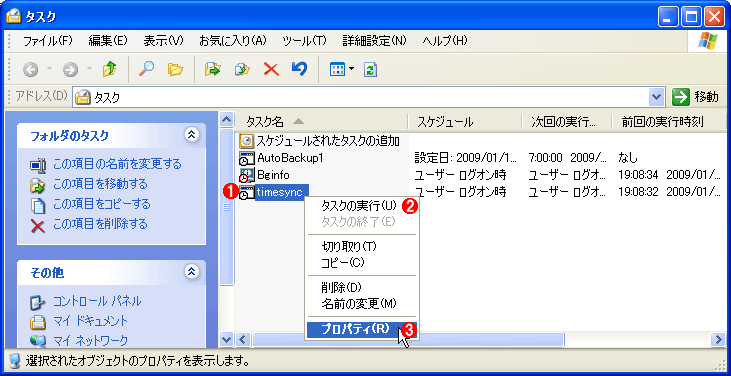Expand the address bar dropdown

pos(656,97)
